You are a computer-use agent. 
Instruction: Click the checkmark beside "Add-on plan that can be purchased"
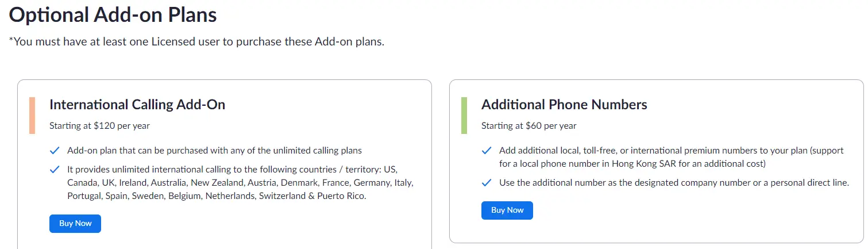click(x=55, y=151)
